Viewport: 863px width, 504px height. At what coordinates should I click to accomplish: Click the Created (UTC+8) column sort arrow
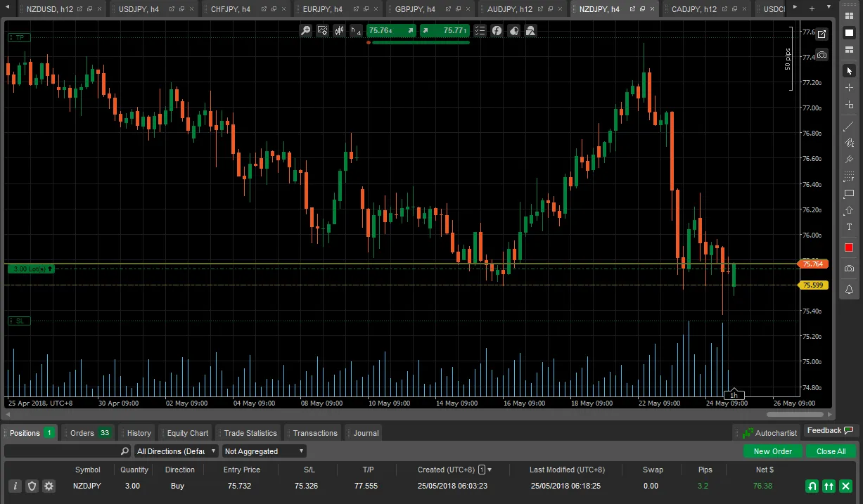tap(490, 470)
